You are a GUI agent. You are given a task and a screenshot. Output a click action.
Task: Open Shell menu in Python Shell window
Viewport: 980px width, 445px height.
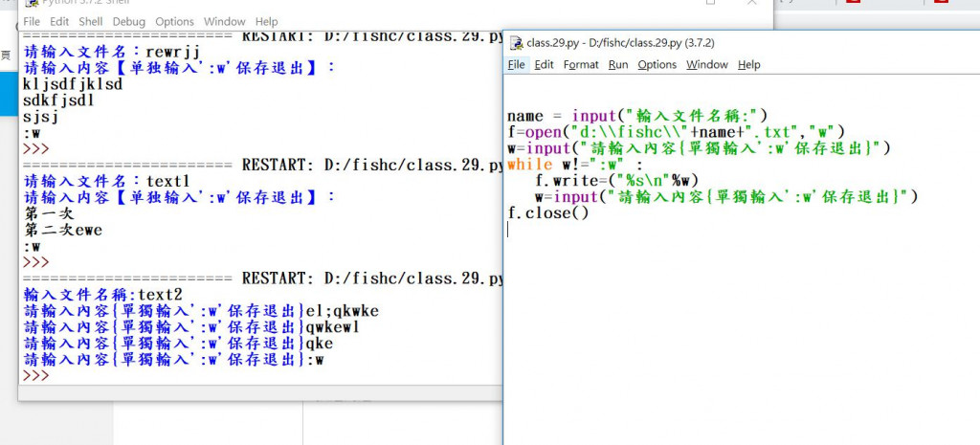pos(91,21)
